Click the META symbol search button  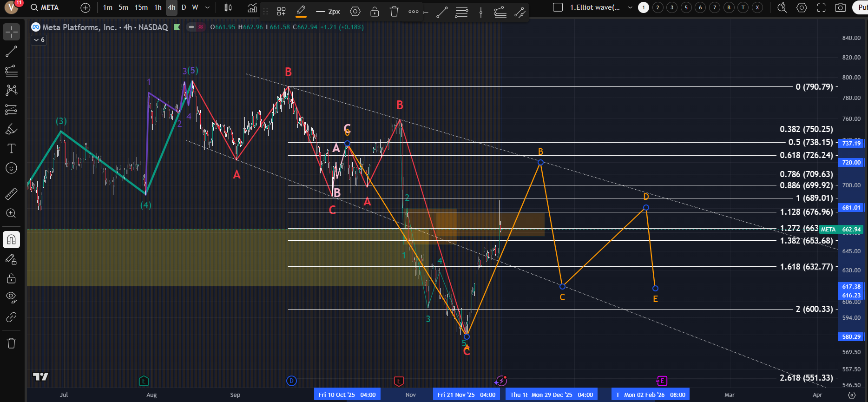click(45, 7)
